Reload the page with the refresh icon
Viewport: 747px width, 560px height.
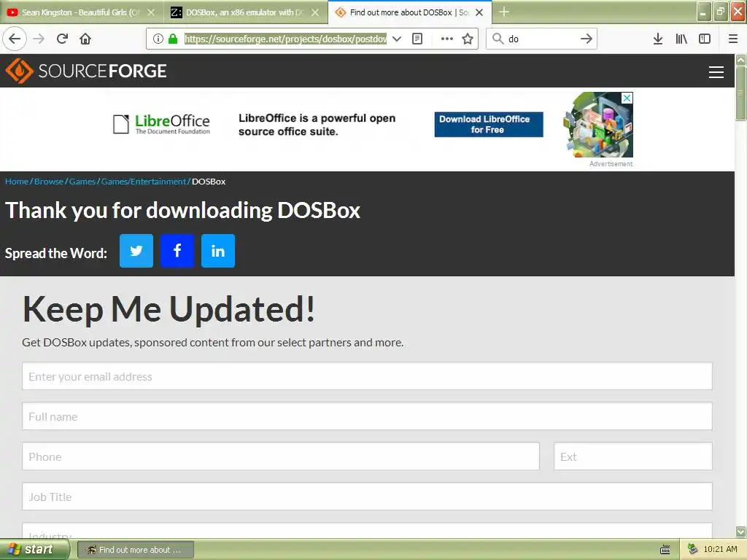[63, 39]
